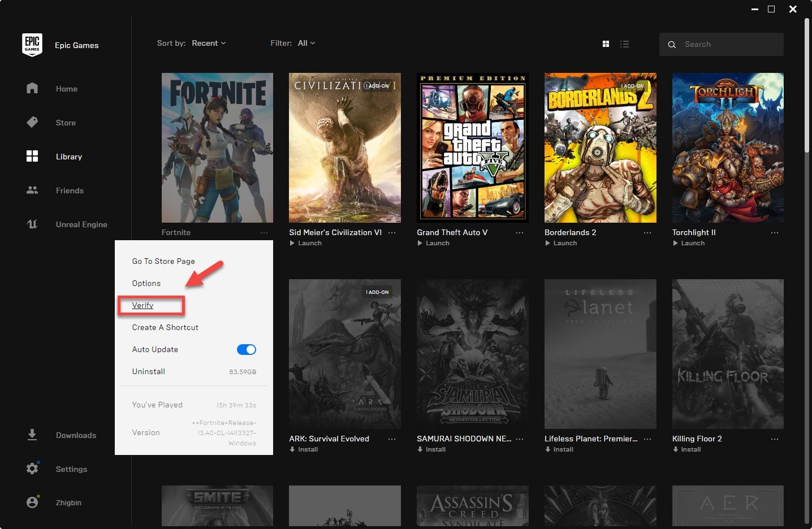Click the Borderlands 2 cover art

(x=601, y=148)
